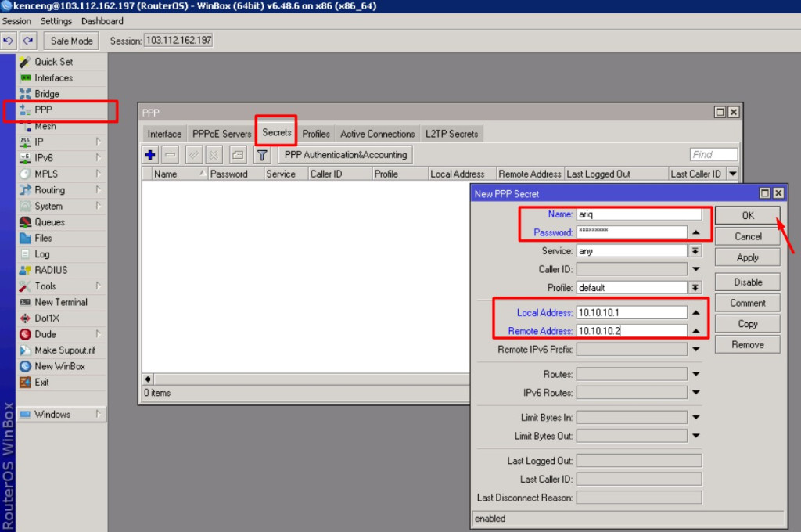Screen dimensions: 801x532
Task: Open the Settings menu
Action: coord(56,21)
